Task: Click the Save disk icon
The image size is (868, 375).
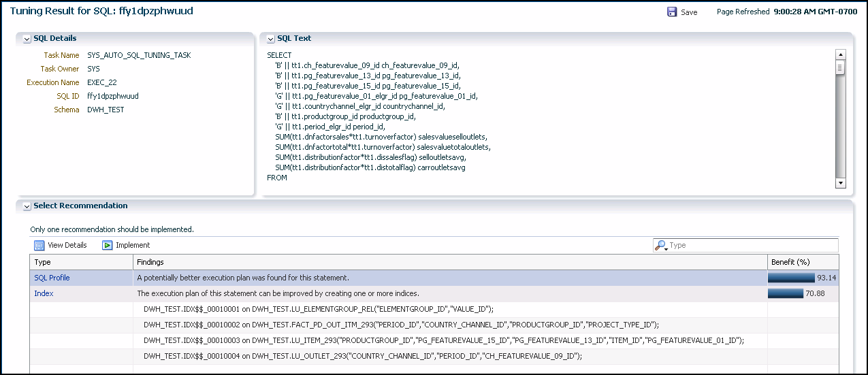Action: (x=672, y=12)
